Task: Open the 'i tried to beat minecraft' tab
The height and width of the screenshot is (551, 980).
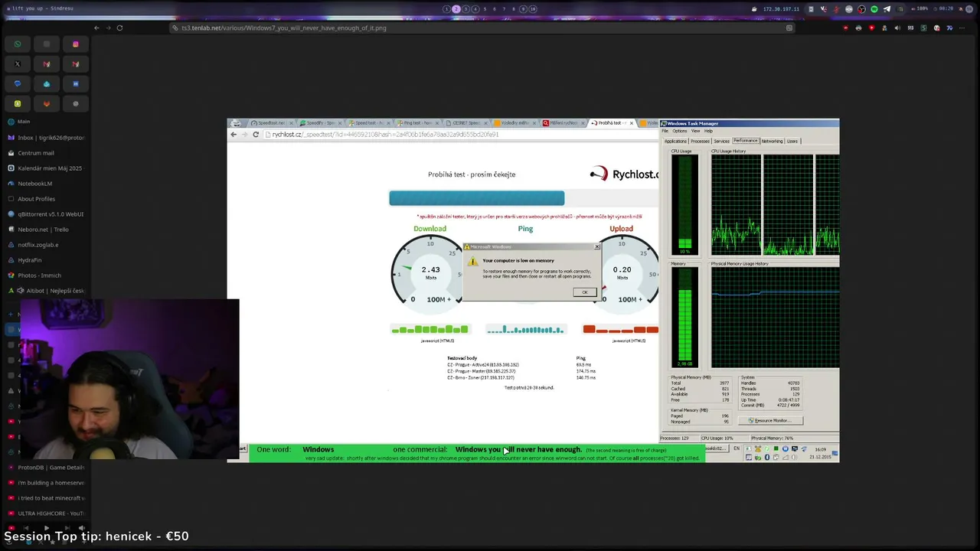Action: pyautogui.click(x=46, y=498)
